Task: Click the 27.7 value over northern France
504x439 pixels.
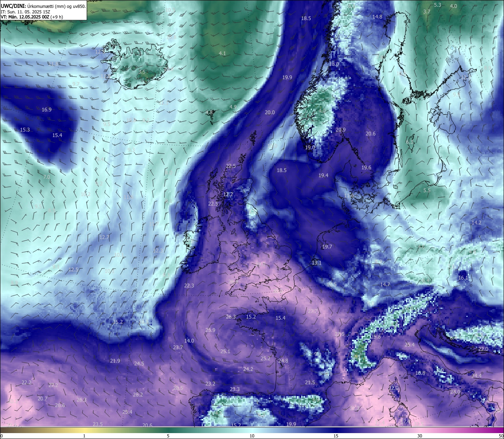Action: point(313,311)
